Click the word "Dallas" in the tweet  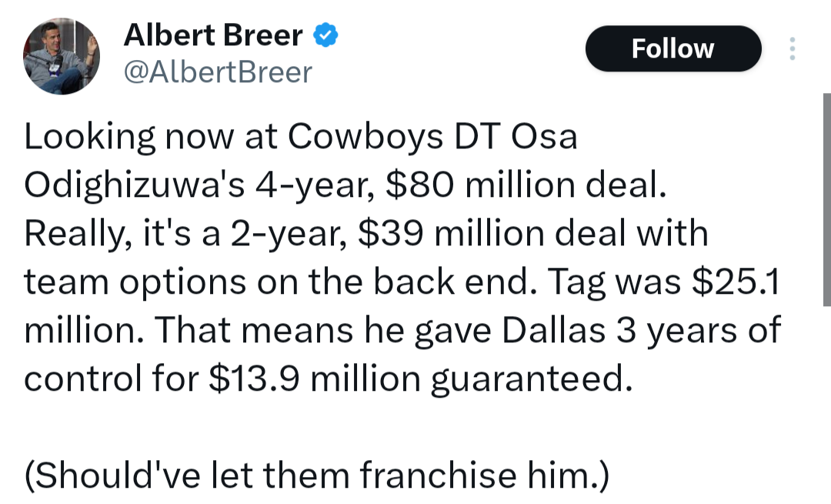click(553, 330)
